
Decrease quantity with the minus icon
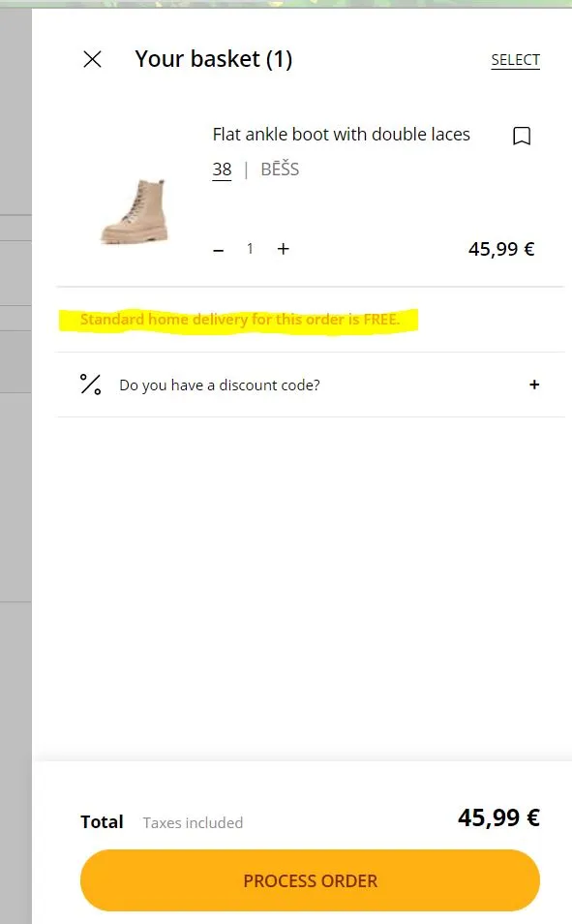pos(219,250)
